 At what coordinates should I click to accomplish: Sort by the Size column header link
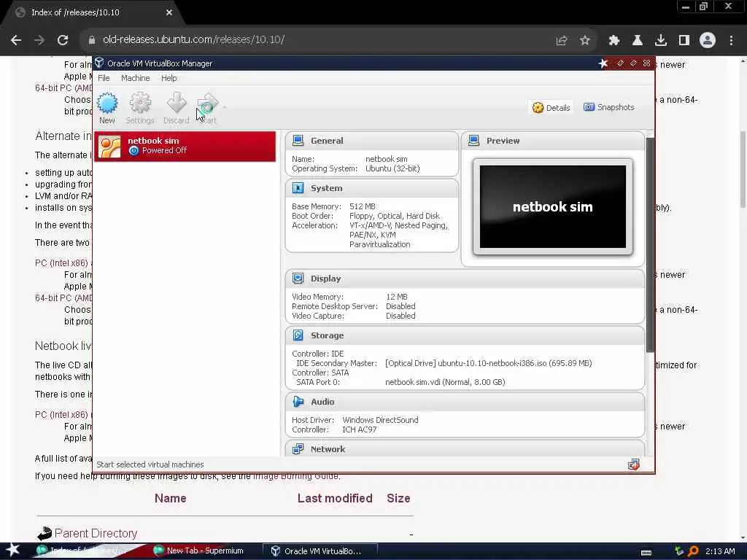[398, 498]
